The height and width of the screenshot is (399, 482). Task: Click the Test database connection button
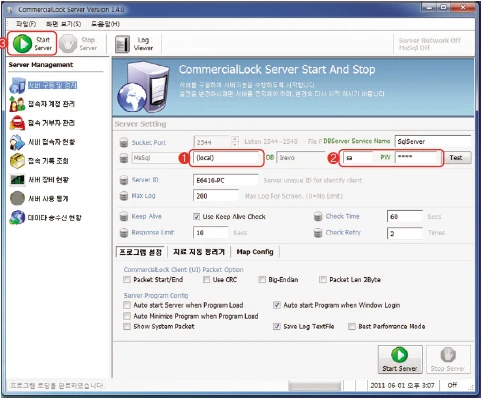pyautogui.click(x=455, y=158)
